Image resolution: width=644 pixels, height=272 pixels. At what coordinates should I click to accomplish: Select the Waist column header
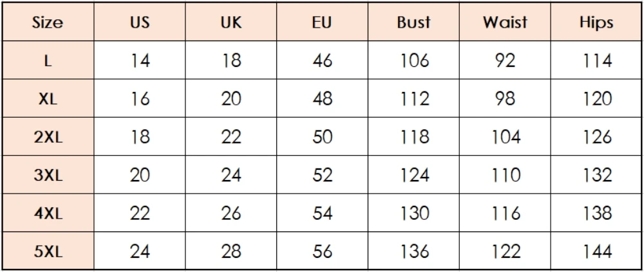click(x=505, y=22)
